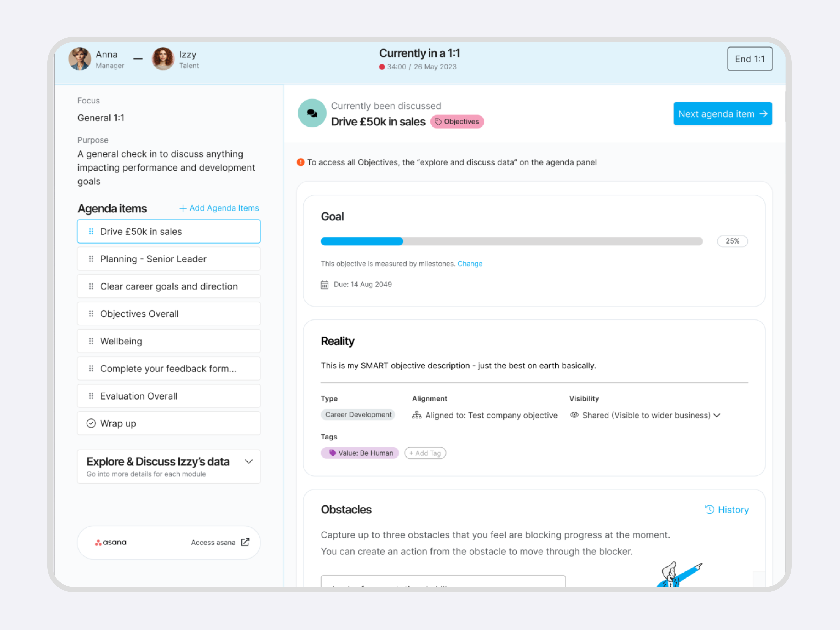840x630 pixels.
Task: Toggle the Visibility eye icon
Action: 574,415
